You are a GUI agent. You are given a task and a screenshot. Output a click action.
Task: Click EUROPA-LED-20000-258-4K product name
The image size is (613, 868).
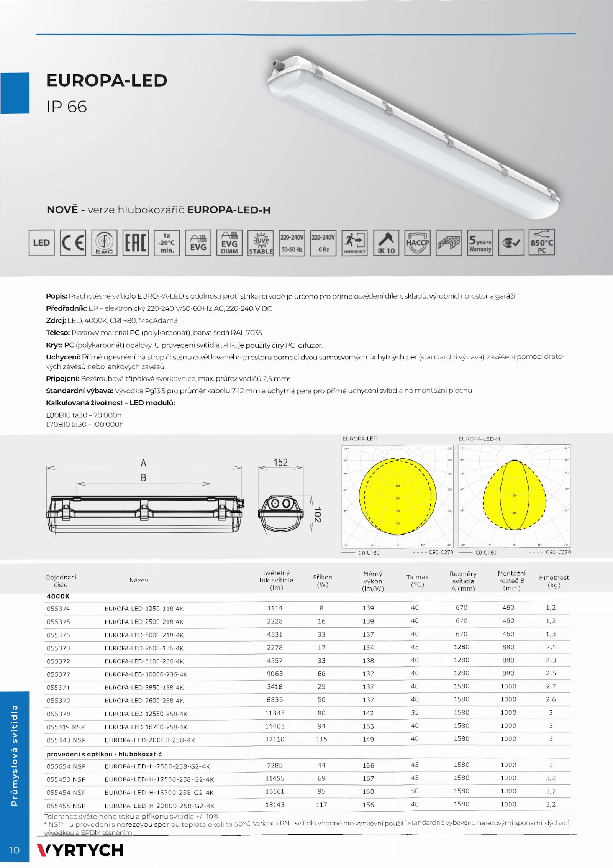(x=150, y=740)
